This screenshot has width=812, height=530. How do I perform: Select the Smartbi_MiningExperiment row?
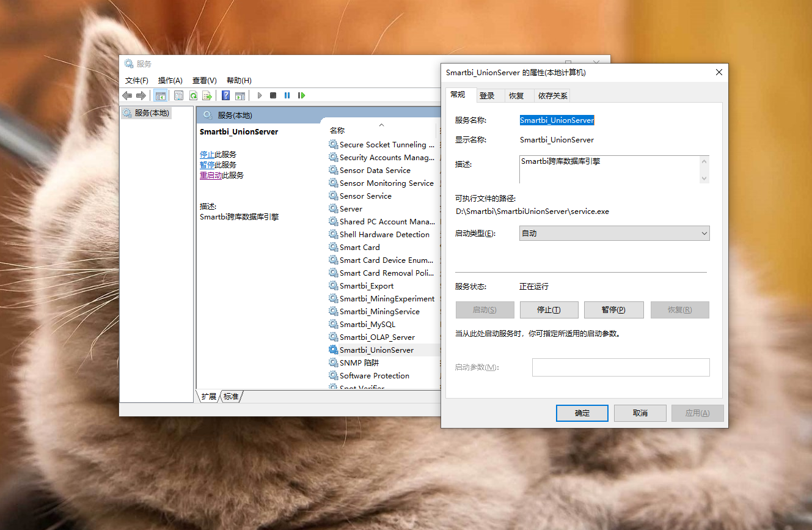384,298
